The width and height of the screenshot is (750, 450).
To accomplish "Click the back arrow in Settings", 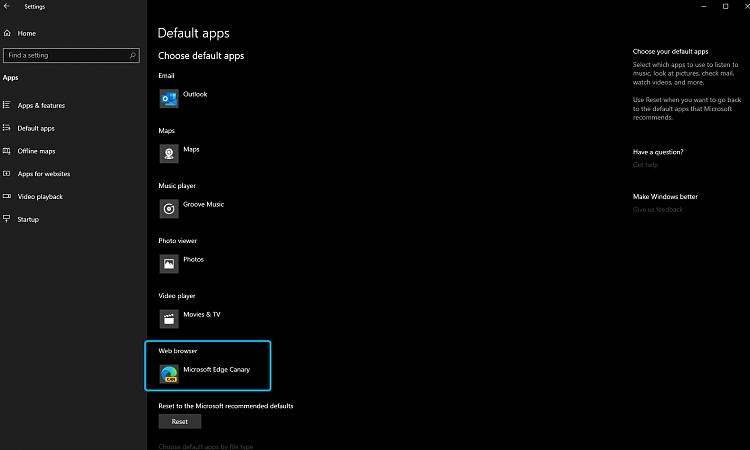I will click(7, 6).
